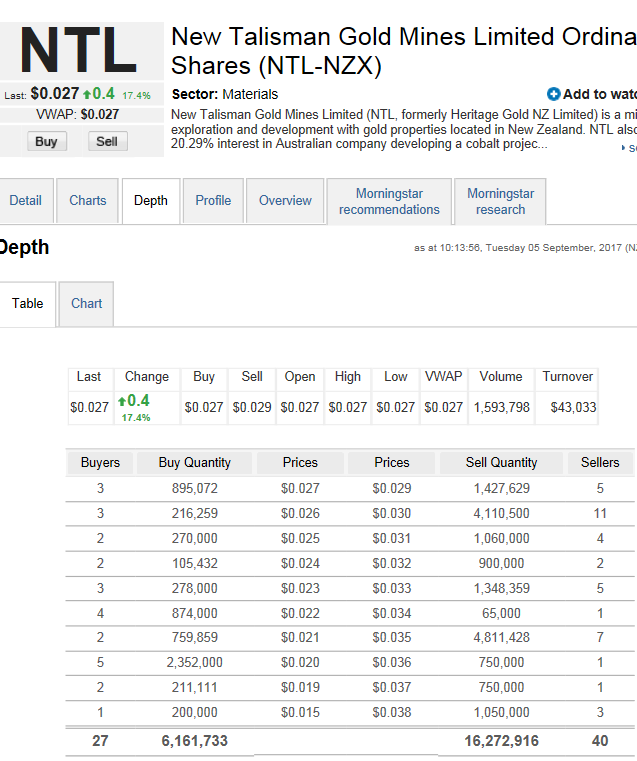Click the Add to watchlist link text

click(600, 94)
